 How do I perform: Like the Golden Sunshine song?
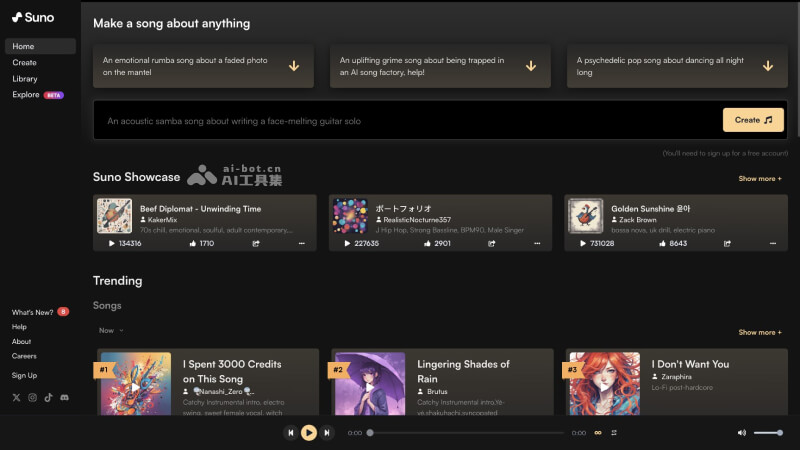[662, 243]
